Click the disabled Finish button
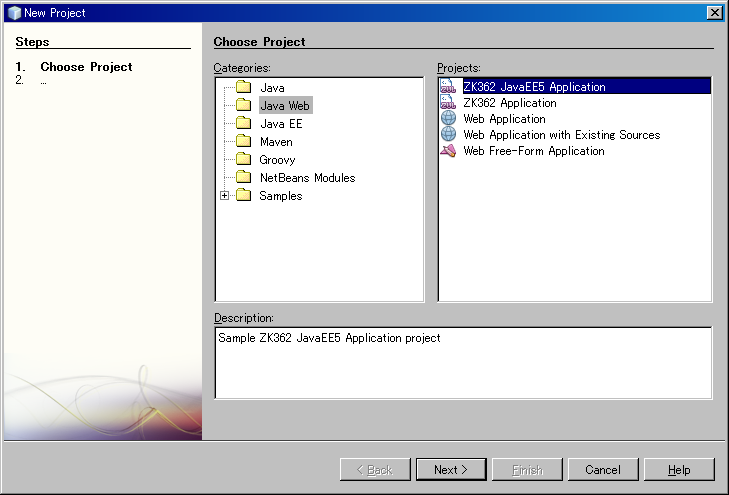729x495 pixels. pyautogui.click(x=527, y=469)
